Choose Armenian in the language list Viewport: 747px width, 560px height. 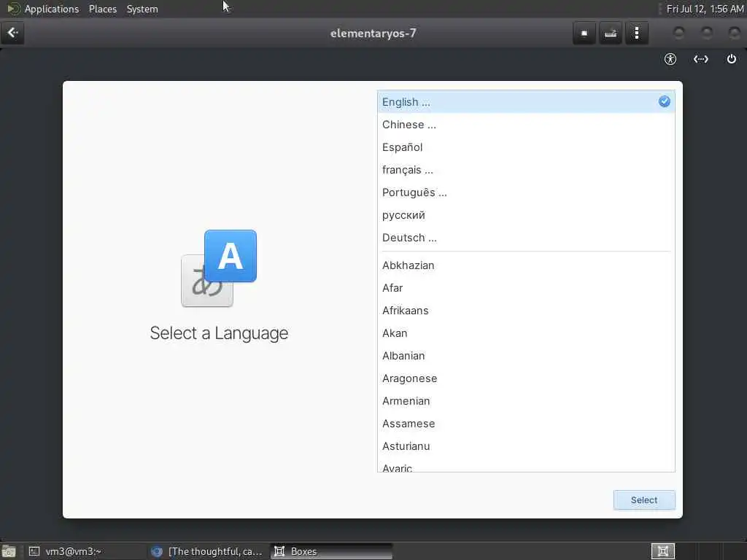[526, 401]
